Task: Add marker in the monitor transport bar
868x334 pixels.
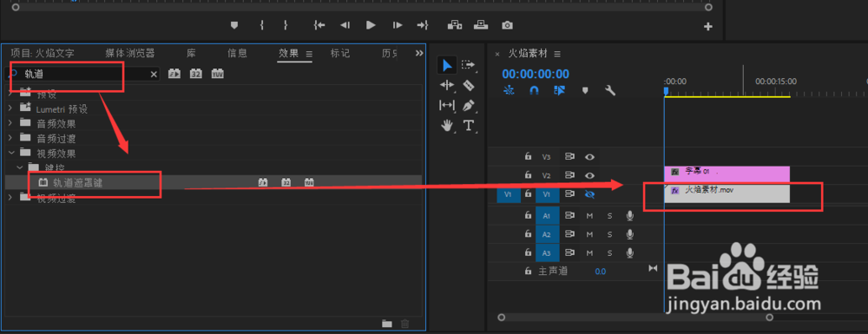Action: tap(234, 25)
